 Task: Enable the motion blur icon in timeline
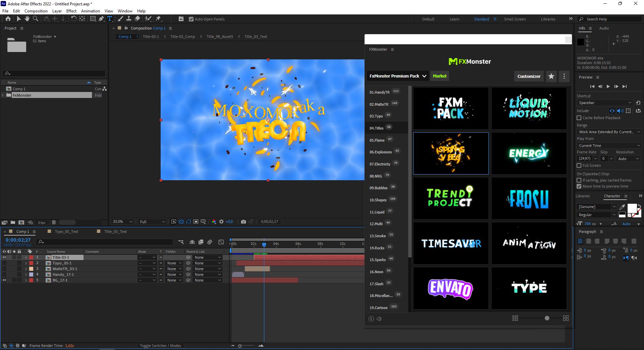210,242
